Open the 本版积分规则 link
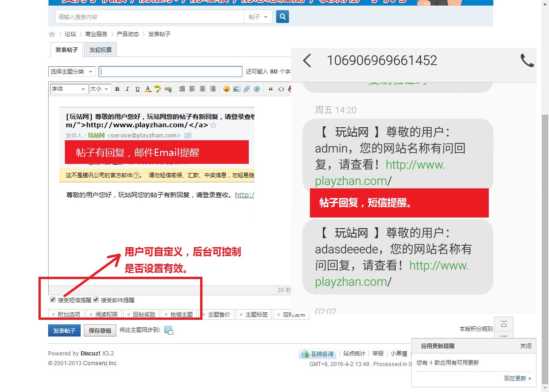Image resolution: width=549 pixels, height=392 pixels. coord(476,329)
